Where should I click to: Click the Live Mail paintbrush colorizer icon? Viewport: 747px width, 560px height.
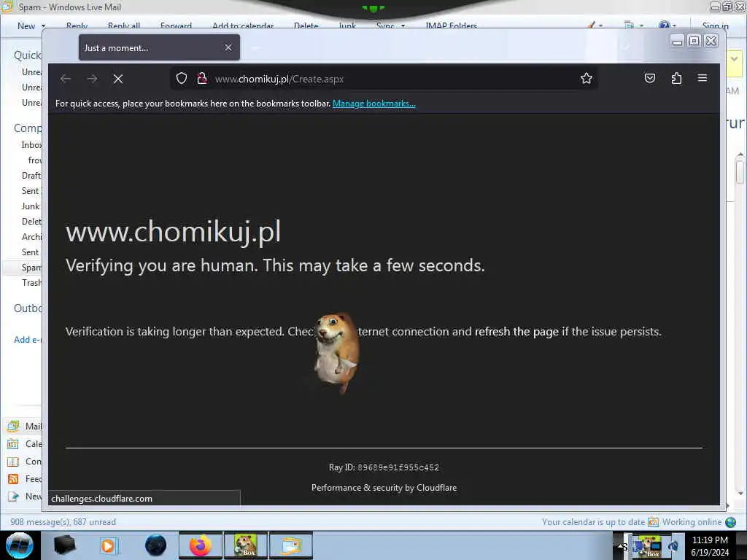(x=591, y=26)
